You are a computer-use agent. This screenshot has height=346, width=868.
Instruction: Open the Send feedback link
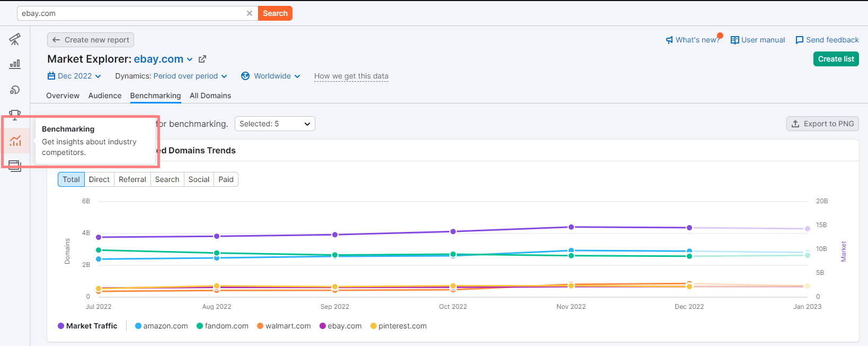point(827,40)
